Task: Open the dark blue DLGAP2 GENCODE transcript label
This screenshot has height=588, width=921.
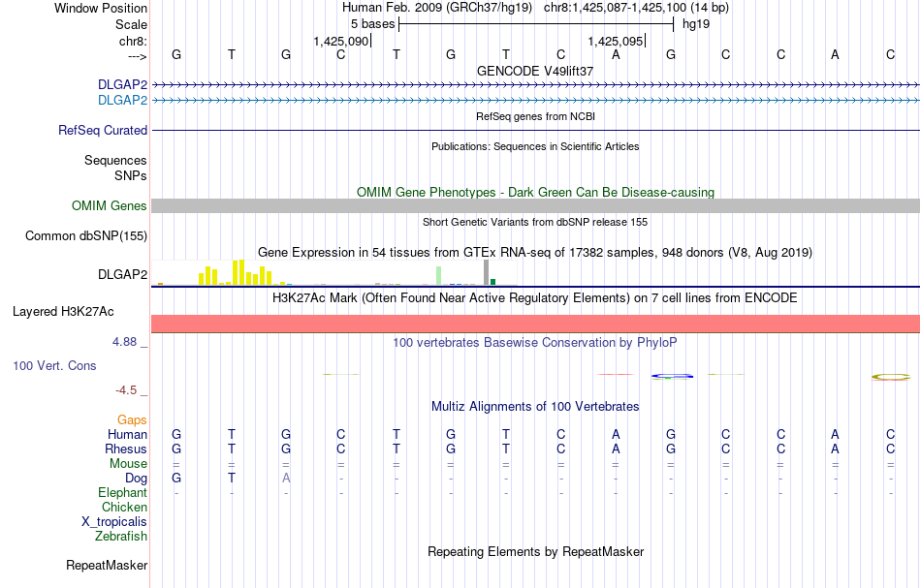Action: click(123, 85)
